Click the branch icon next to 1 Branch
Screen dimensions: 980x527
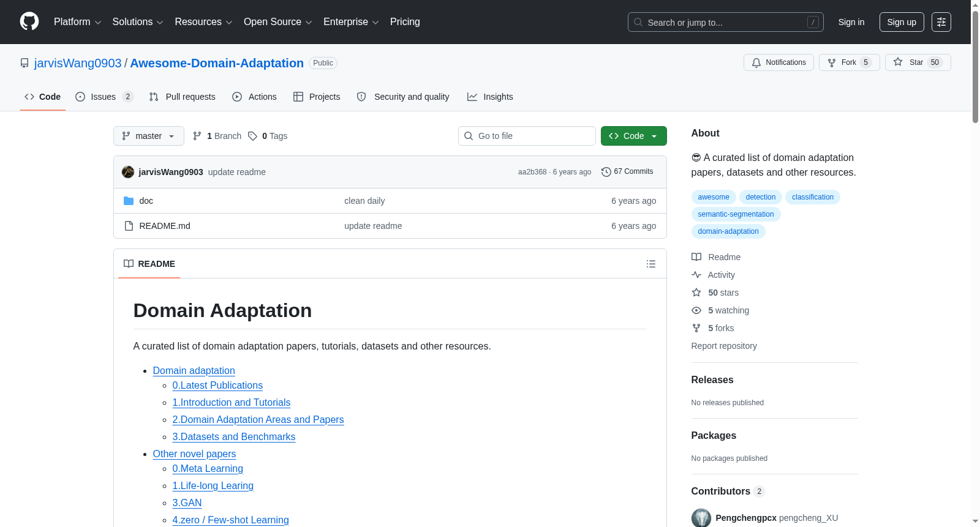pos(197,136)
